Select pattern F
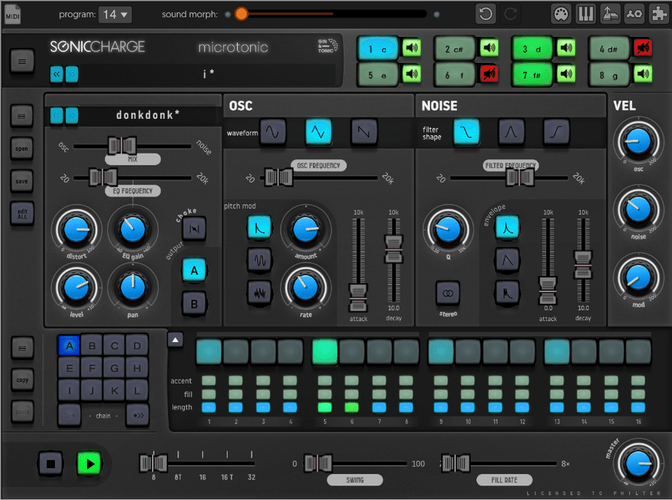Image resolution: width=672 pixels, height=500 pixels. 92,368
